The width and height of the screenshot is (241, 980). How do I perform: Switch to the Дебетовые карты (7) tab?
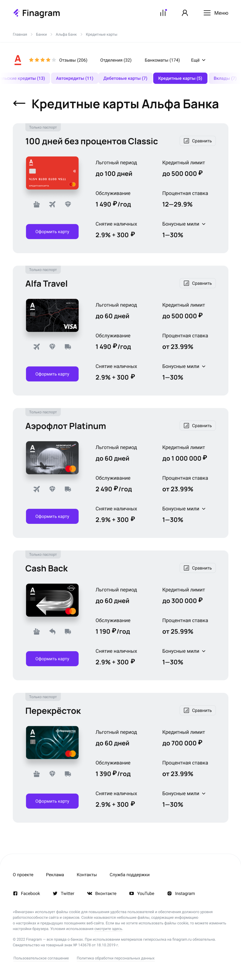[125, 78]
